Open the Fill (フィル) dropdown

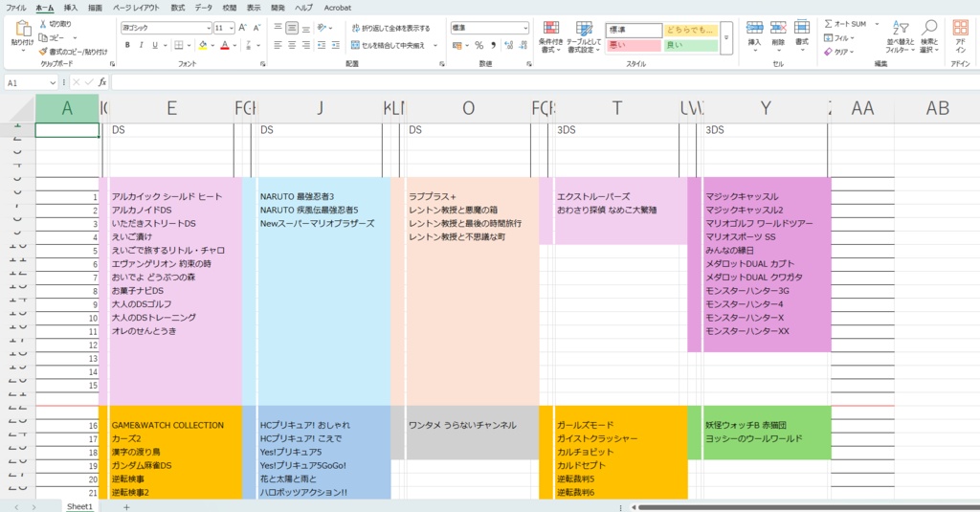pos(838,38)
